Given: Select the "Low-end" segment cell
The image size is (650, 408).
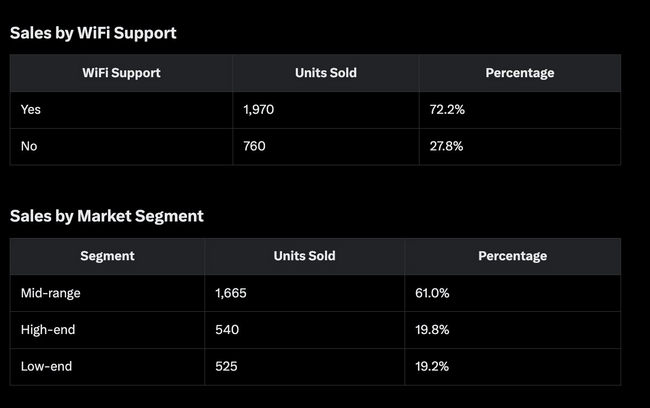Looking at the screenshot, I should coord(46,366).
